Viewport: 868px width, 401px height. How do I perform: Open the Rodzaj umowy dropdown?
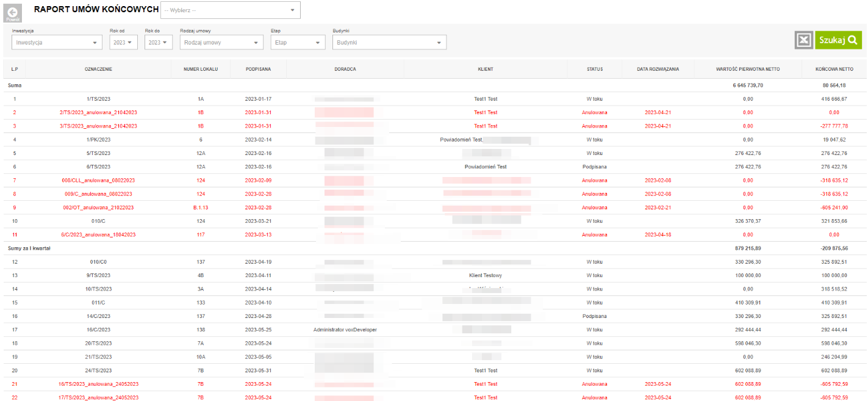click(x=221, y=42)
